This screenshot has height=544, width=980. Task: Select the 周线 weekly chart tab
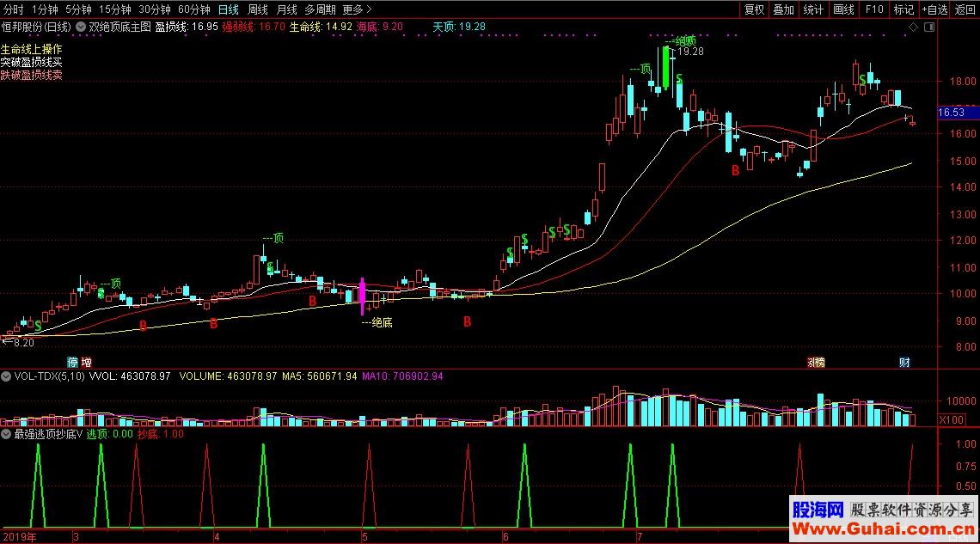pyautogui.click(x=258, y=9)
